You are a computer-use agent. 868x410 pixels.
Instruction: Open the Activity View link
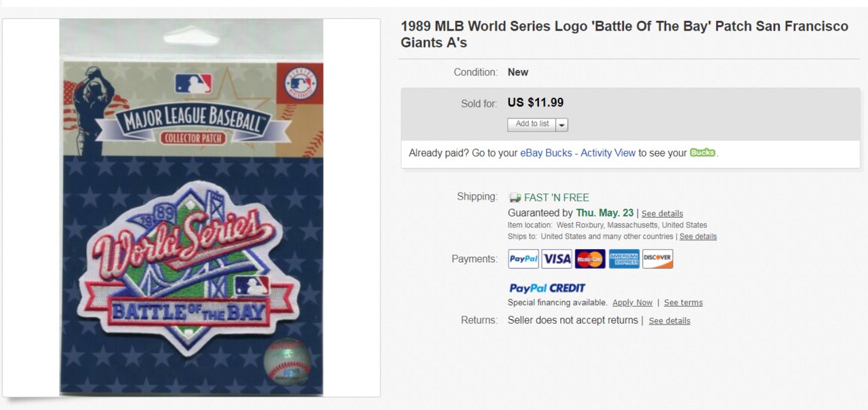(x=608, y=153)
